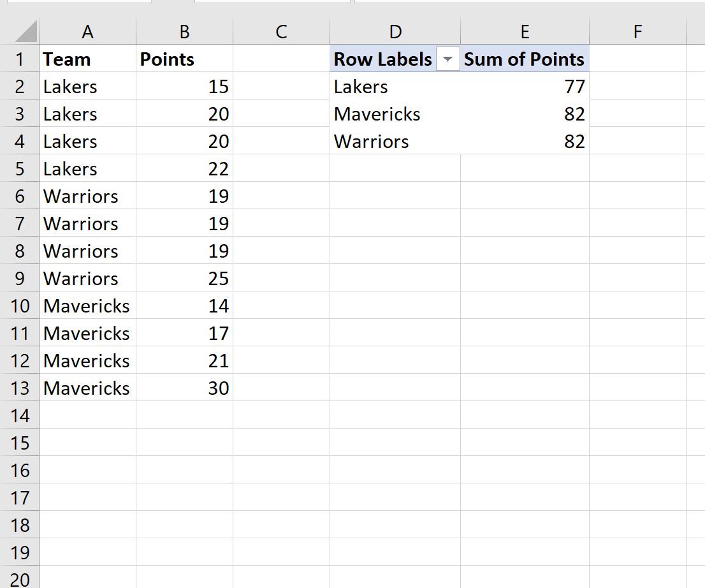Select row 1 header
Viewport: 705px width, 588px height.
coord(19,59)
